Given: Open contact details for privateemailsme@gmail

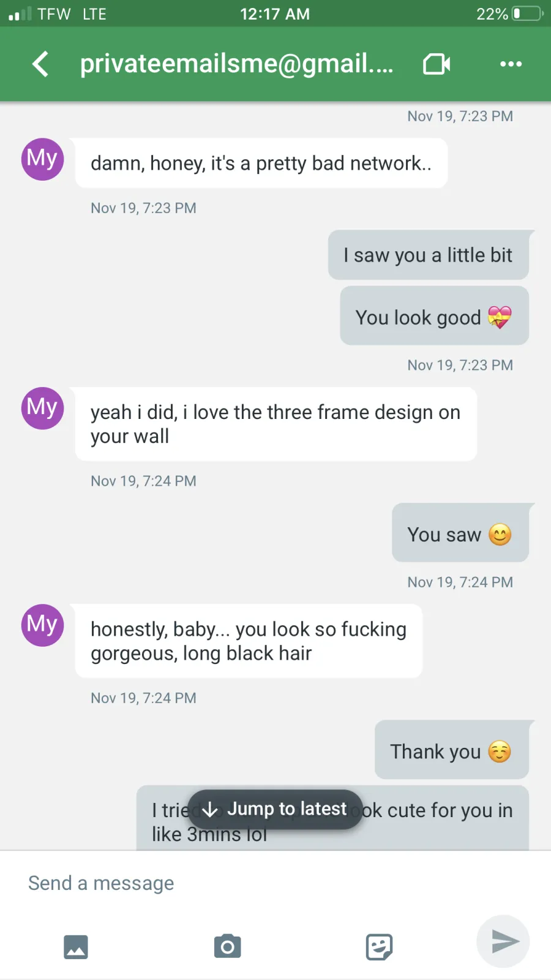Looking at the screenshot, I should pos(237,64).
